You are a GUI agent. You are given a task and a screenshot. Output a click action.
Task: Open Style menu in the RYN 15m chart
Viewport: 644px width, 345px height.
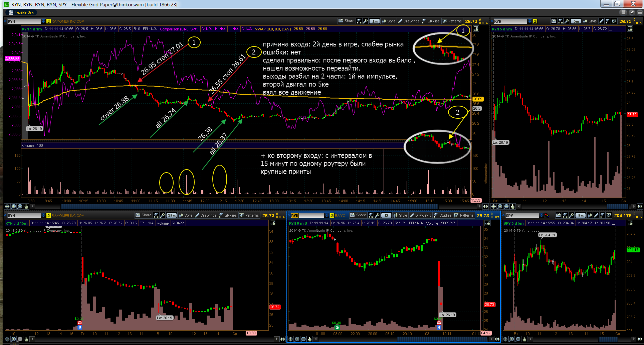pos(186,215)
